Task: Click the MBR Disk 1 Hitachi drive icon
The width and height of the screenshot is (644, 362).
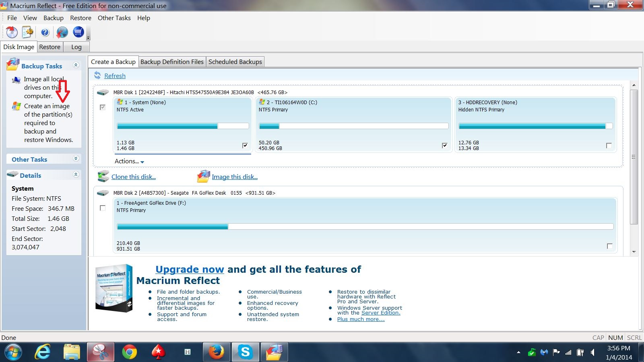Action: (x=103, y=93)
